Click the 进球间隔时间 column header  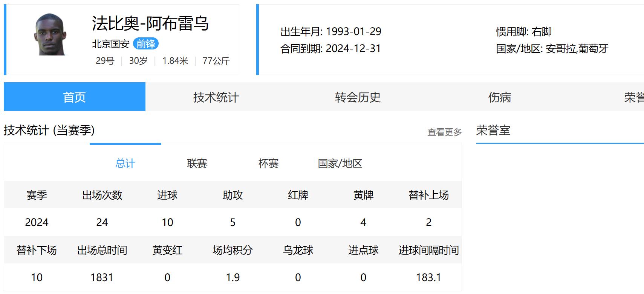[428, 250]
